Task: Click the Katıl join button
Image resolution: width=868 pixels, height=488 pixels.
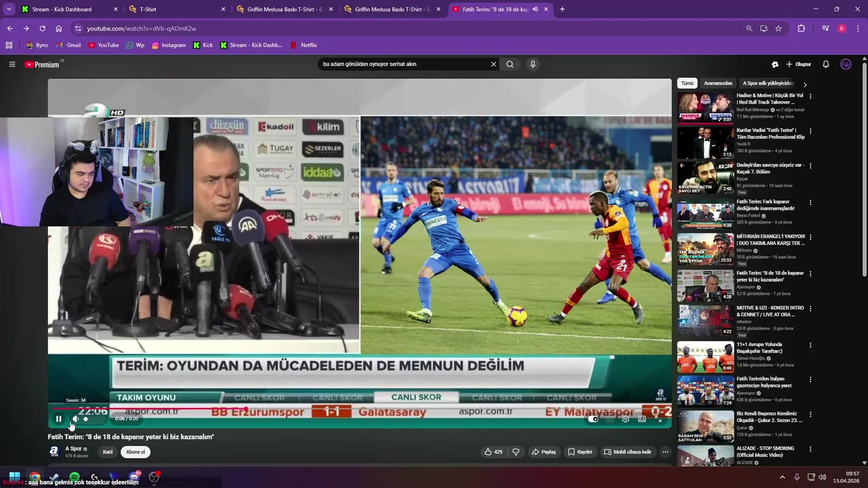Action: (107, 452)
